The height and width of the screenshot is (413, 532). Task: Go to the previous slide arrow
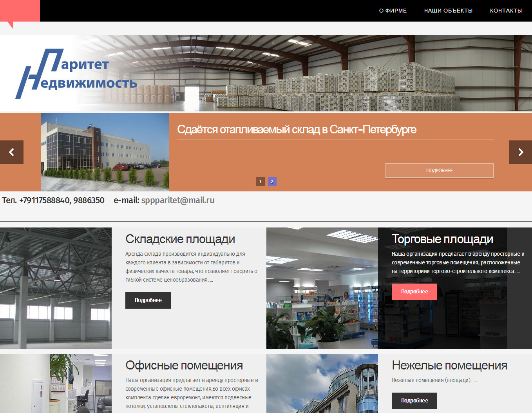(12, 152)
